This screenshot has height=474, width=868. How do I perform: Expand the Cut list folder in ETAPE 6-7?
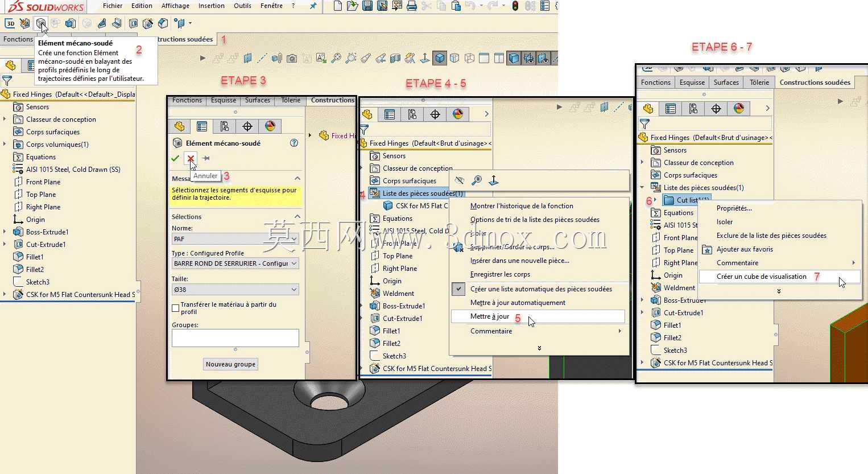[655, 200]
